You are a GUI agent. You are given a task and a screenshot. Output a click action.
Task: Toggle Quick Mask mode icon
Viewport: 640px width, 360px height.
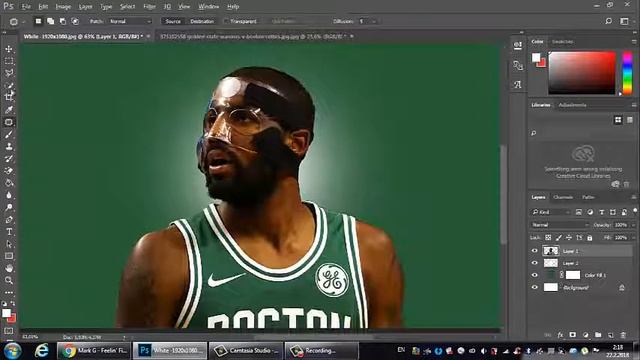pos(9,330)
